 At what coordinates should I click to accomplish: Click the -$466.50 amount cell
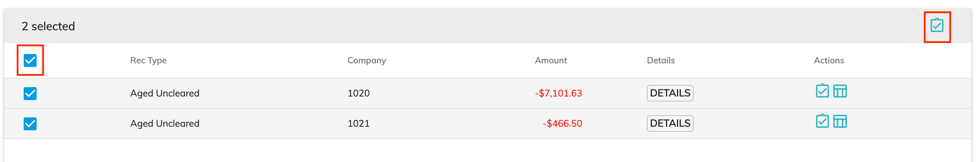point(562,123)
